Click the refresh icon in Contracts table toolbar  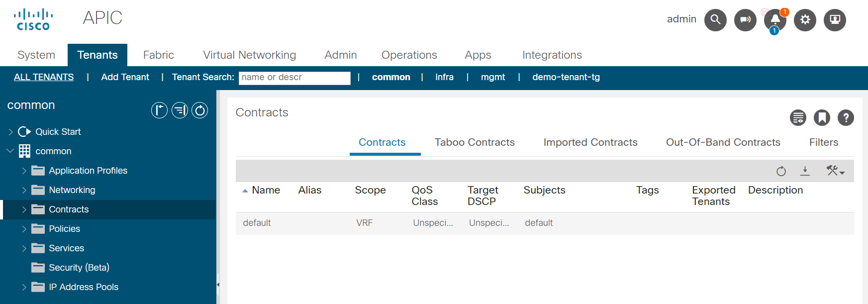781,171
